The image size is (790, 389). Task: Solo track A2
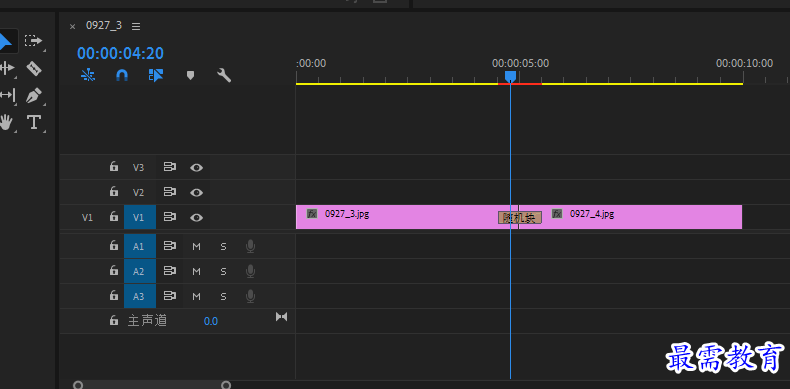pos(223,272)
